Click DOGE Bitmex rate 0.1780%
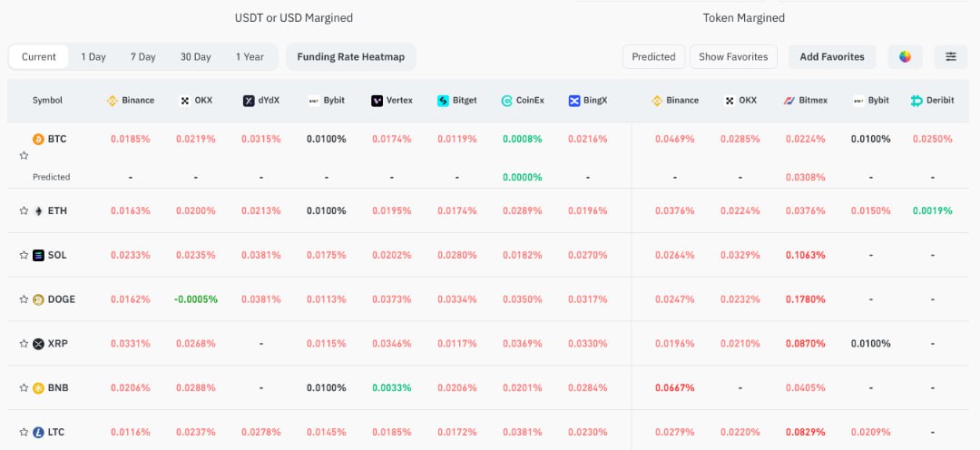 806,299
